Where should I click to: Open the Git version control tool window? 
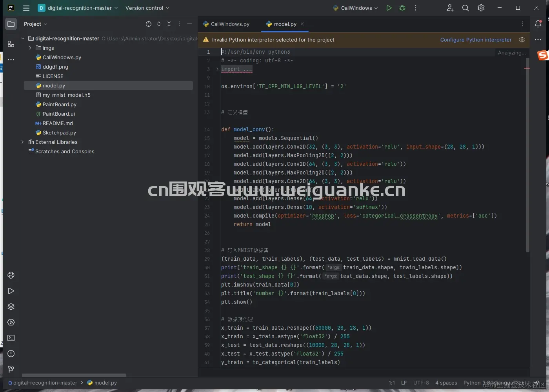[x=11, y=369]
